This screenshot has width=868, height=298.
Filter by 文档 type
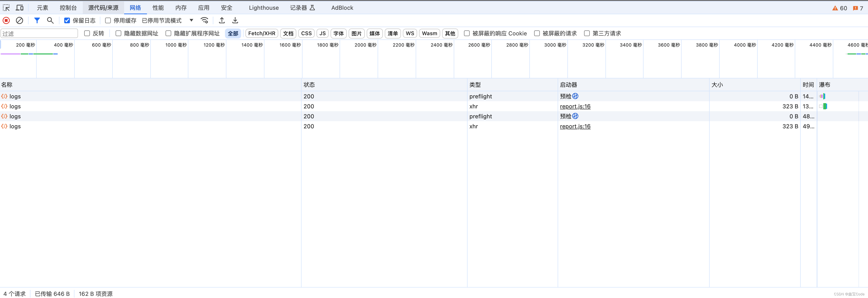288,33
